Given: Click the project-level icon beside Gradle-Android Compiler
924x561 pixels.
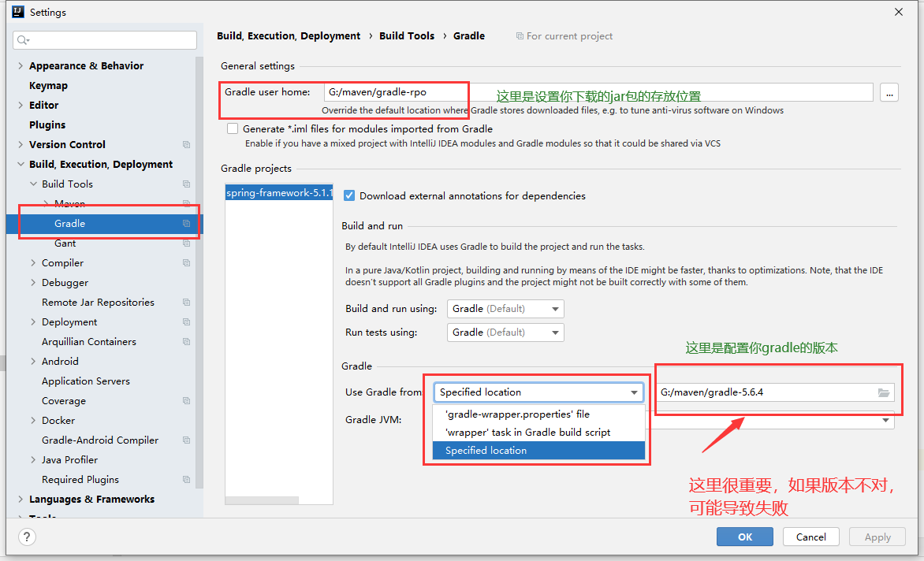Looking at the screenshot, I should pos(186,440).
